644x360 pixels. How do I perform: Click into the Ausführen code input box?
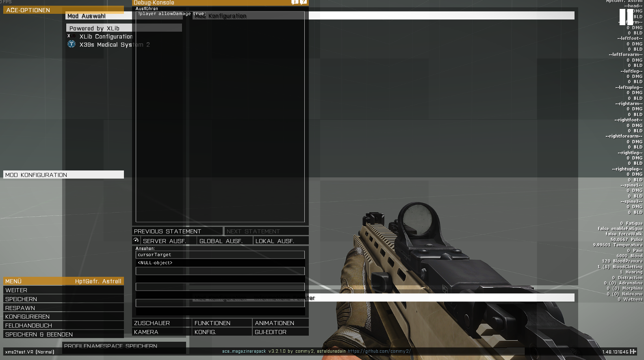(220, 116)
